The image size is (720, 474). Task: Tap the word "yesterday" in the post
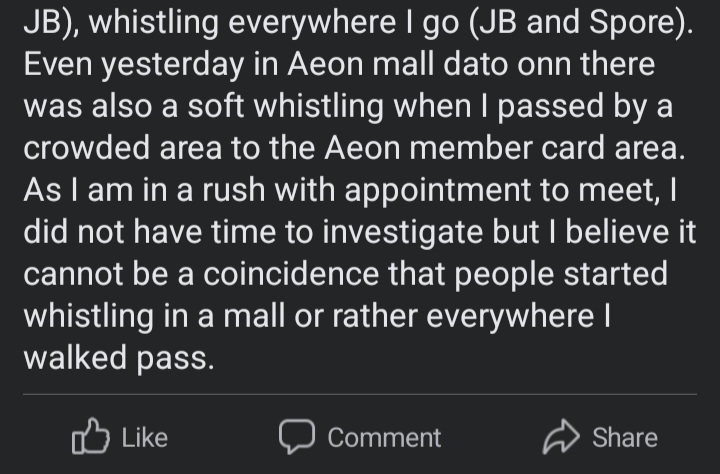[x=172, y=65]
